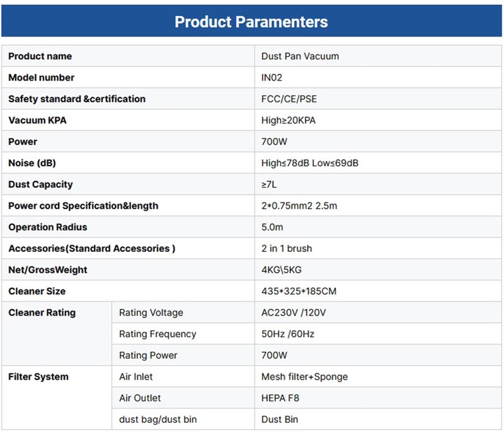The width and height of the screenshot is (504, 434).
Task: Click the Filter System group label
Action: click(38, 377)
